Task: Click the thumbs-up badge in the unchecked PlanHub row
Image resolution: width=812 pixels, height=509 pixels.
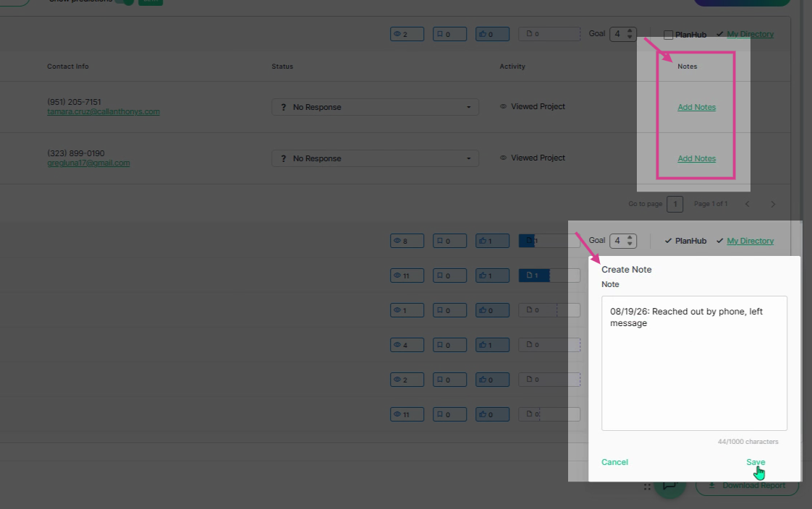Action: click(x=492, y=34)
